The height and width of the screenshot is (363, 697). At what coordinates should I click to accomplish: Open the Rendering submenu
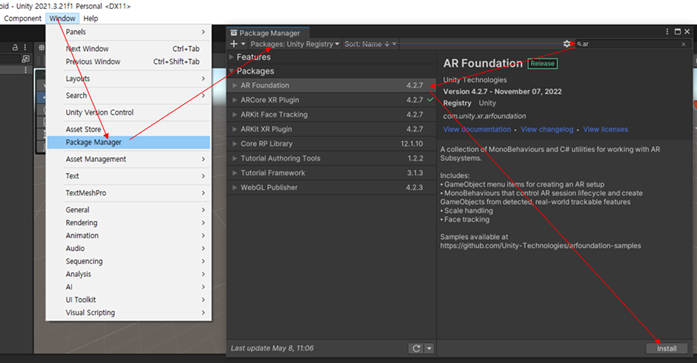(128, 223)
